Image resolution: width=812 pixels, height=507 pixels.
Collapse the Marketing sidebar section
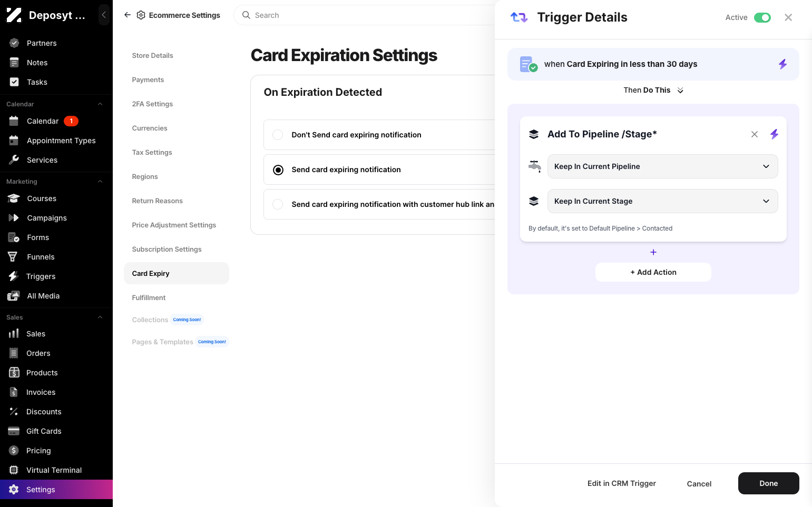click(100, 182)
